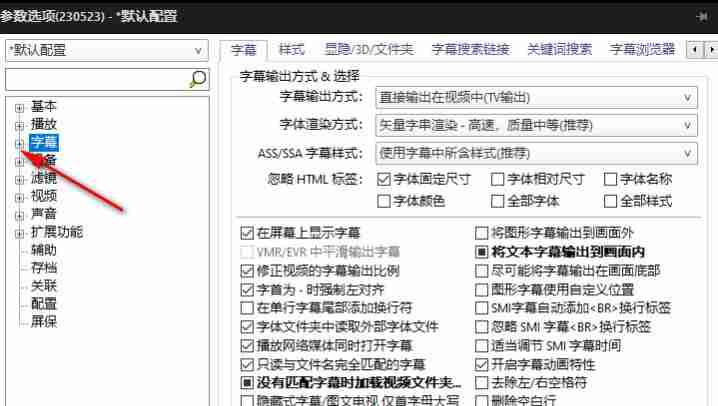Select 视频 in settings tree
The width and height of the screenshot is (718, 406).
click(44, 196)
